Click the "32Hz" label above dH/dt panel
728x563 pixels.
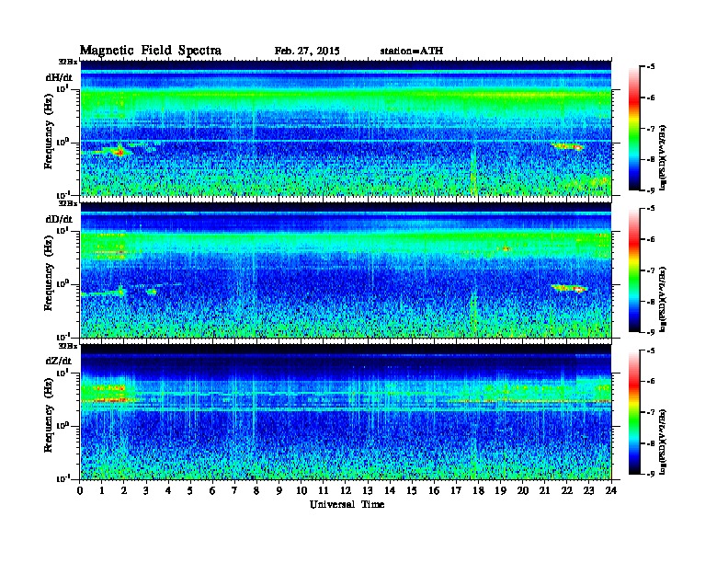(x=68, y=62)
